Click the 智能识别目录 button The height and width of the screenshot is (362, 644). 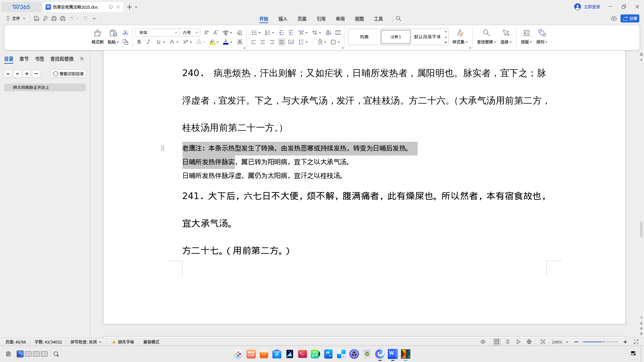click(x=68, y=74)
